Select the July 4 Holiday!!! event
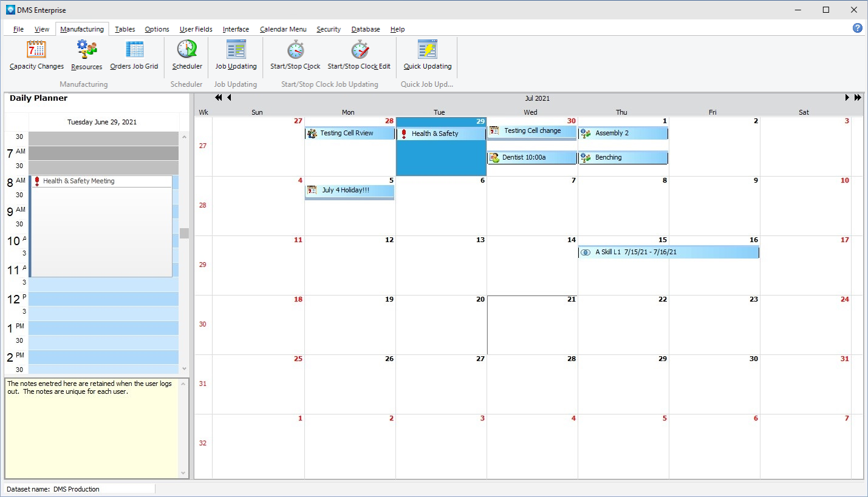 (x=350, y=192)
